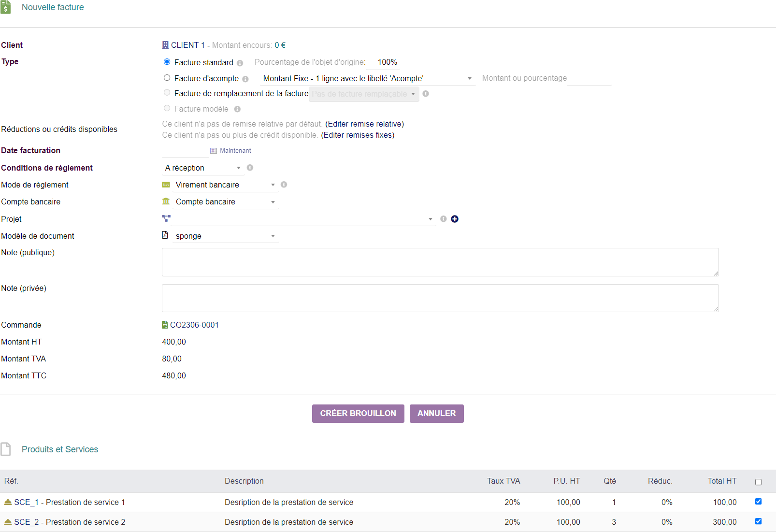Open the CLIENT 1 link
Viewport: 776px width, 532px height.
point(188,45)
